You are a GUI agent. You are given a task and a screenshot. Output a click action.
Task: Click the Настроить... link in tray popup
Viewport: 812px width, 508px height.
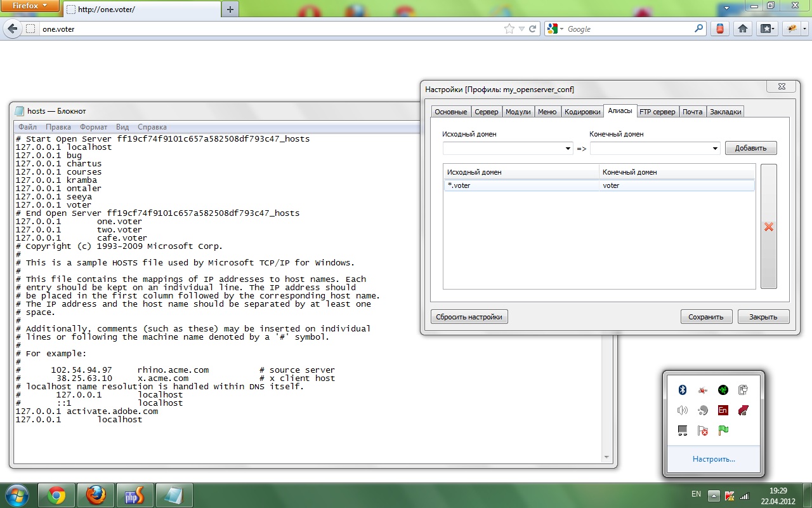[x=714, y=459]
